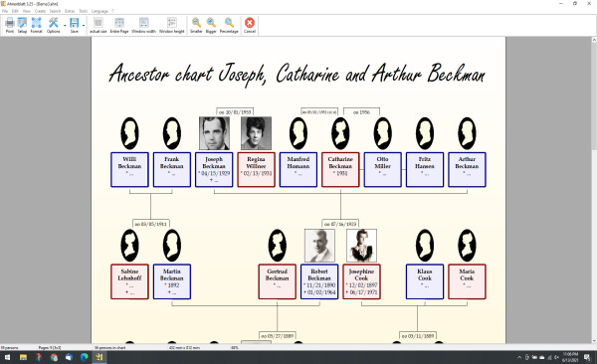This screenshot has width=597, height=364.
Task: Switch preview to actual size
Action: (99, 25)
